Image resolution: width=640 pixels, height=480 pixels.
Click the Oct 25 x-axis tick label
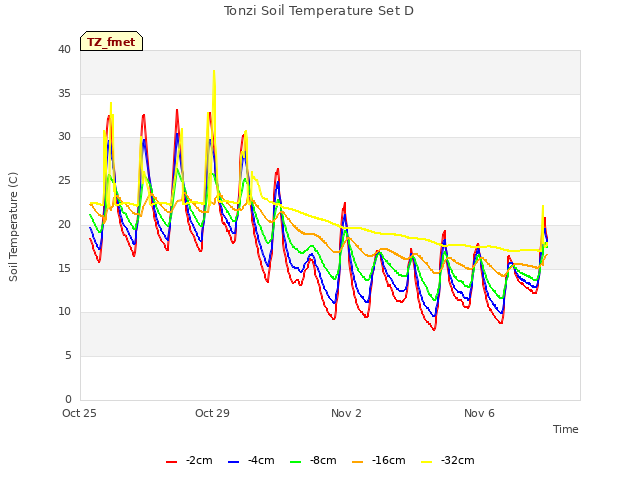point(79,413)
